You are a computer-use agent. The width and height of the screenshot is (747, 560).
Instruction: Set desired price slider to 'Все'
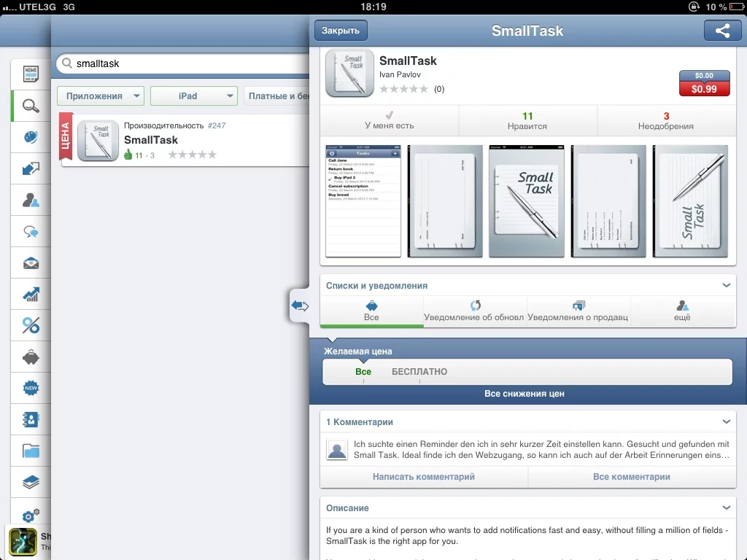click(363, 372)
